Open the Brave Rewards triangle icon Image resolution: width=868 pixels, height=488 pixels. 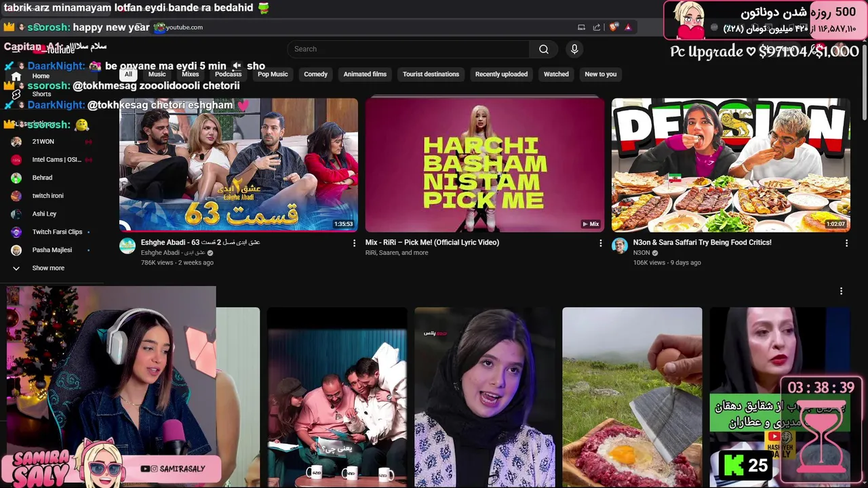(x=628, y=27)
